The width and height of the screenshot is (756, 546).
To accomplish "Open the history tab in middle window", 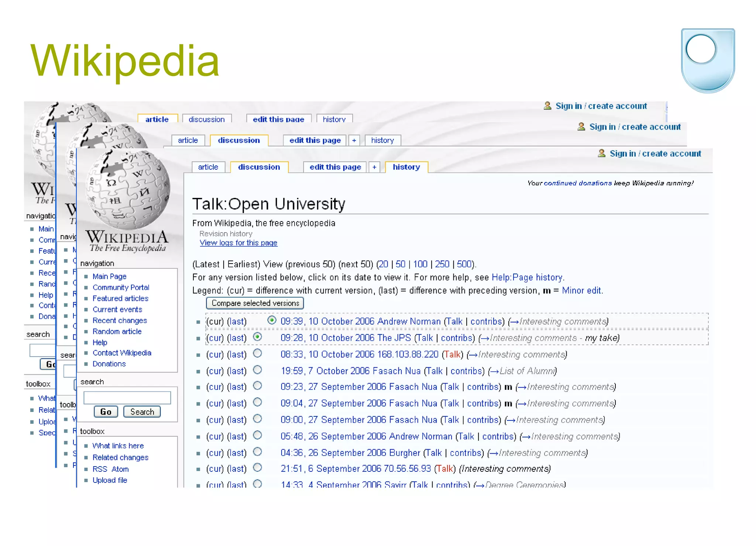I will 382,140.
